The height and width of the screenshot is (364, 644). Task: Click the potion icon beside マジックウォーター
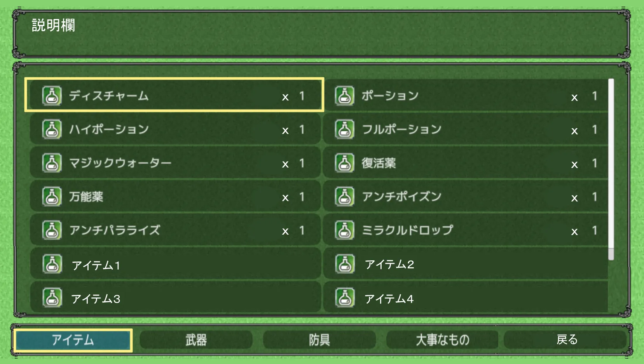point(52,163)
